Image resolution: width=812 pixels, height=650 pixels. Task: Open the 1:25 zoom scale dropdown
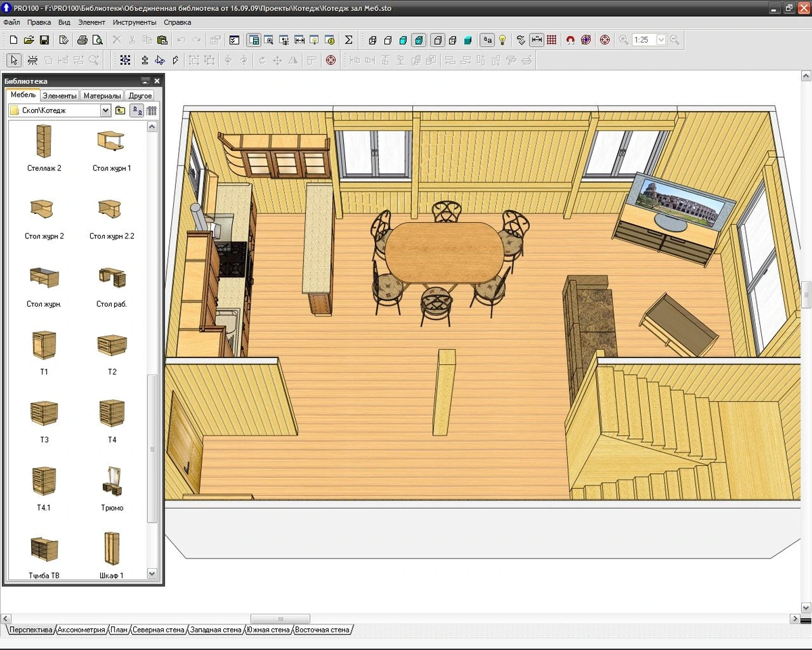click(661, 40)
